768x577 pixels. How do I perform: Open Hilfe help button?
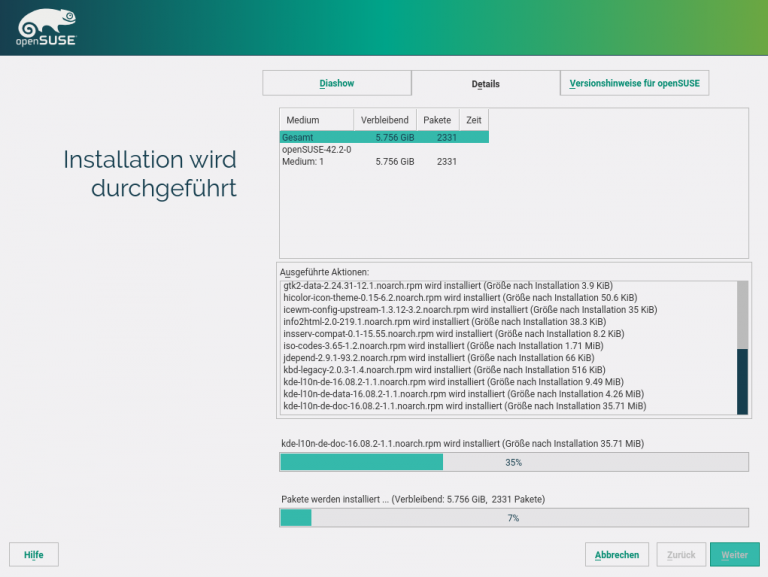click(x=34, y=554)
